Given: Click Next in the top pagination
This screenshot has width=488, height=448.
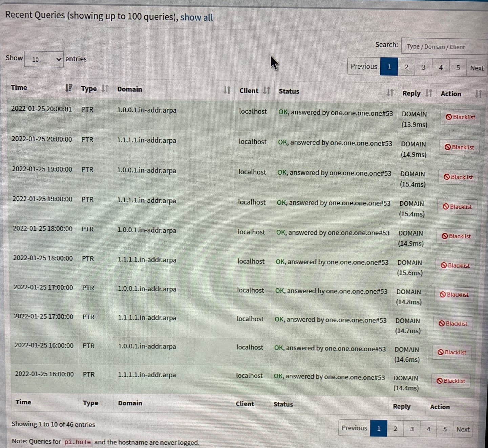Looking at the screenshot, I should (477, 68).
